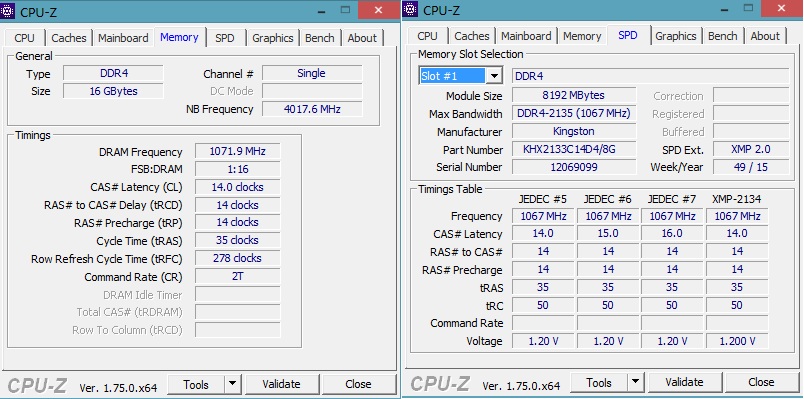Click NB Frequency value 4017.6 MHz
The width and height of the screenshot is (804, 399).
tap(312, 109)
